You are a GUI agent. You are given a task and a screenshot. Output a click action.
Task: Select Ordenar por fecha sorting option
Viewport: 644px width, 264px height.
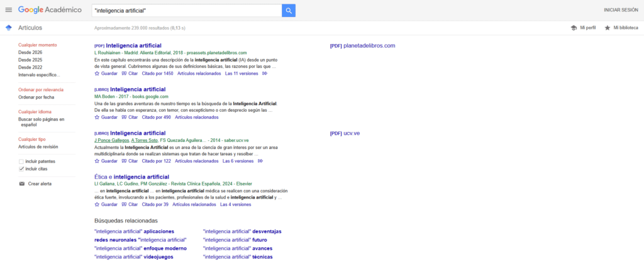(36, 97)
